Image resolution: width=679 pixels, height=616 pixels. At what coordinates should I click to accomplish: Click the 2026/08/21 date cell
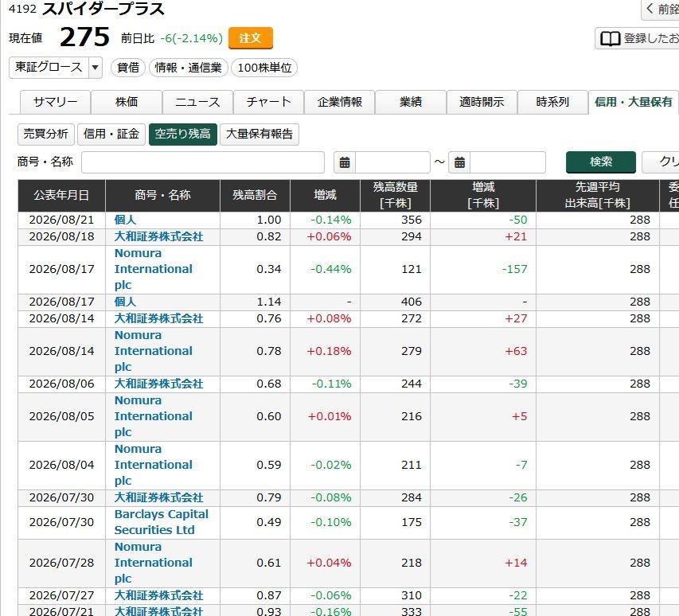[61, 220]
